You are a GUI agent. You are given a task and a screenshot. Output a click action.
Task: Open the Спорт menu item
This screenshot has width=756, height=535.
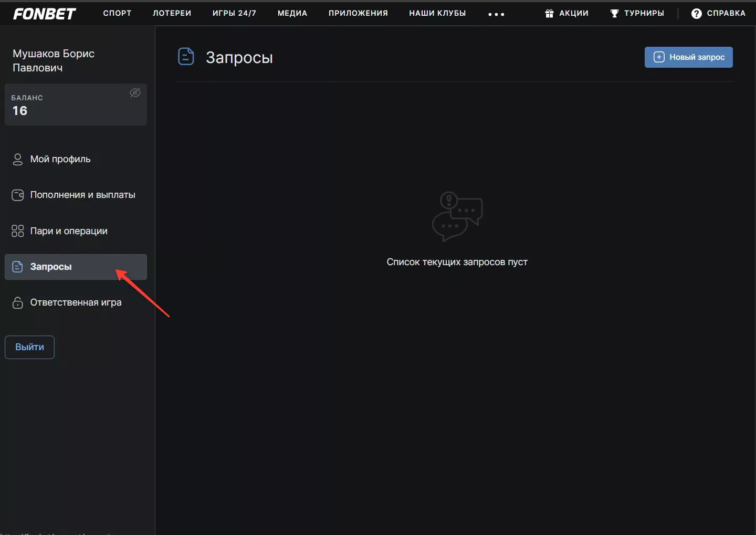(x=117, y=13)
